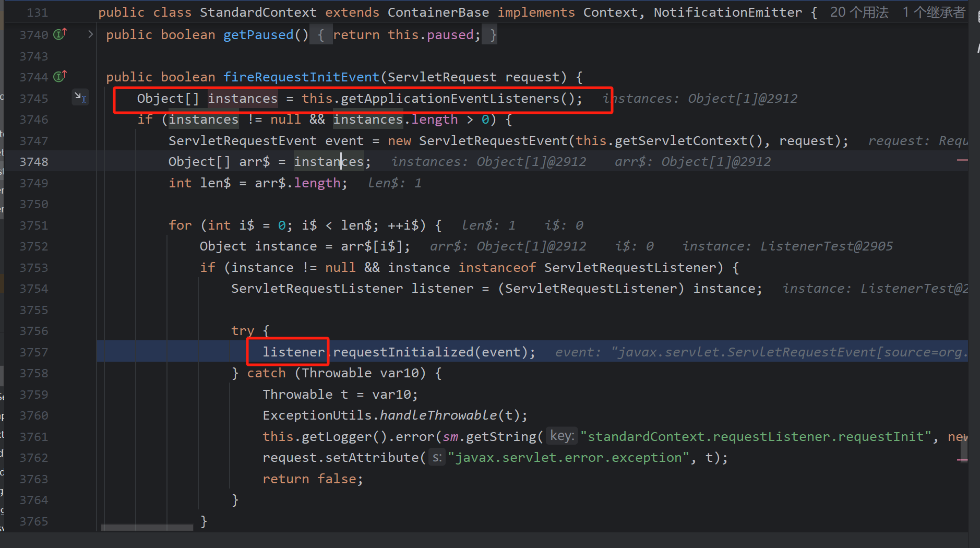The image size is (980, 548).
Task: Click handleThrowable on line 3760
Action: [x=438, y=415]
